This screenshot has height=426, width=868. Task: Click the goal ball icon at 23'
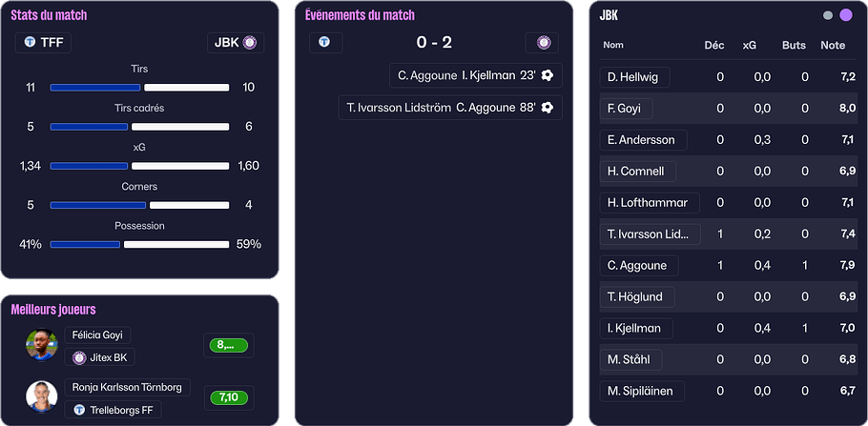point(548,75)
